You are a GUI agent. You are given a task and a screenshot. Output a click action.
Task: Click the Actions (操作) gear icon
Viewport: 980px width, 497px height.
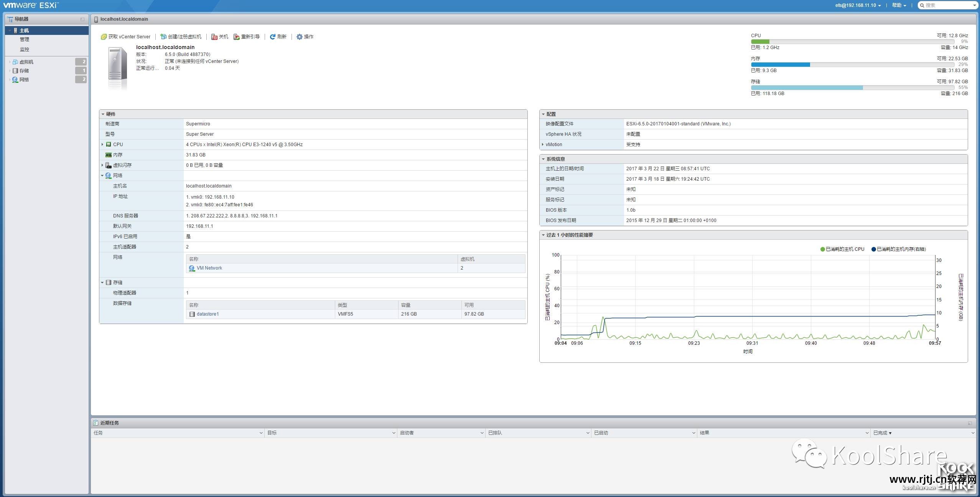pyautogui.click(x=300, y=37)
